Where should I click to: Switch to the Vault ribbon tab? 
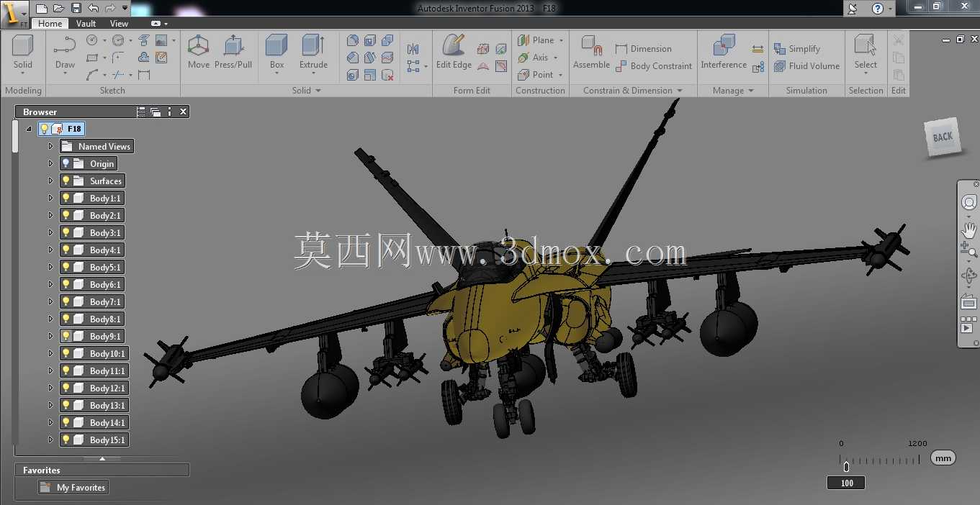pos(86,23)
